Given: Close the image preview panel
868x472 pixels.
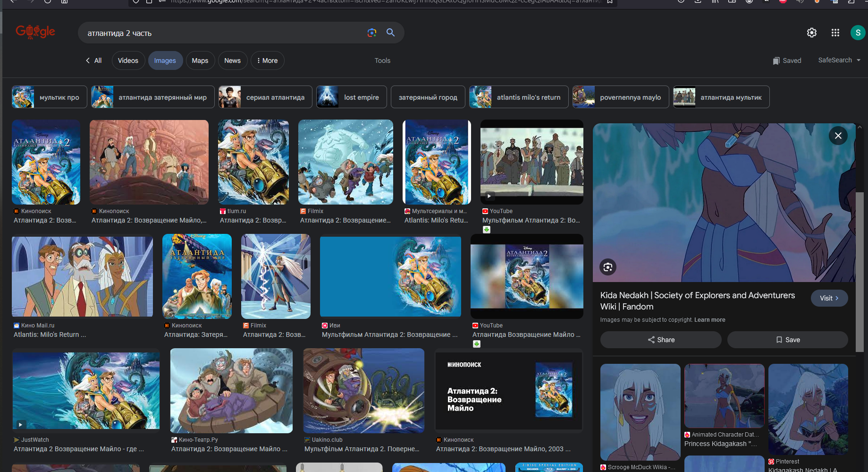Looking at the screenshot, I should (x=838, y=136).
